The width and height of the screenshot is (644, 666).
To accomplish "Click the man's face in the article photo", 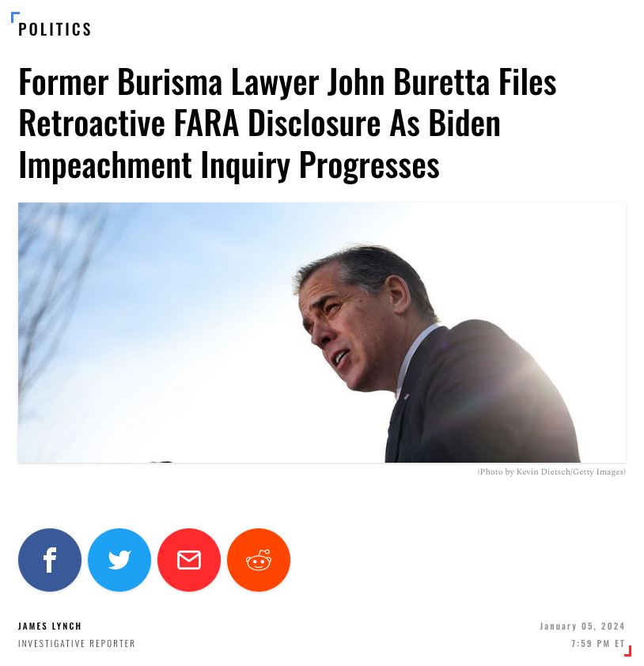I will (340, 331).
